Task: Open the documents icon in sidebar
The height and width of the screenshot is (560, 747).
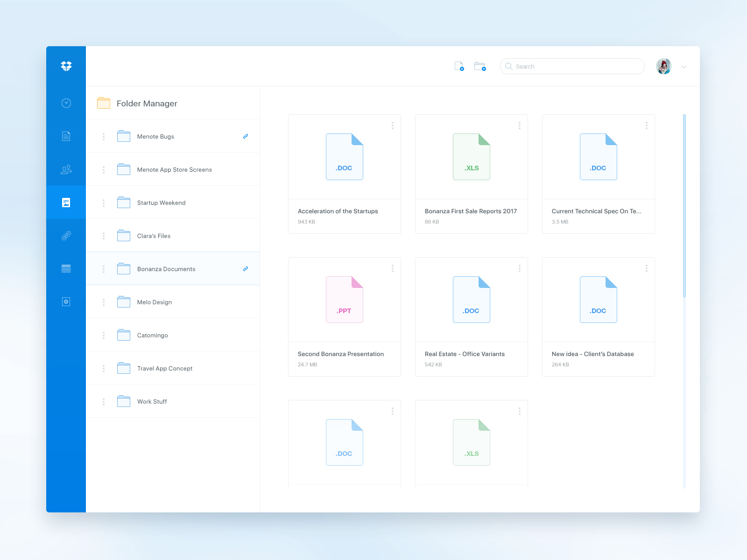Action: coord(66,136)
